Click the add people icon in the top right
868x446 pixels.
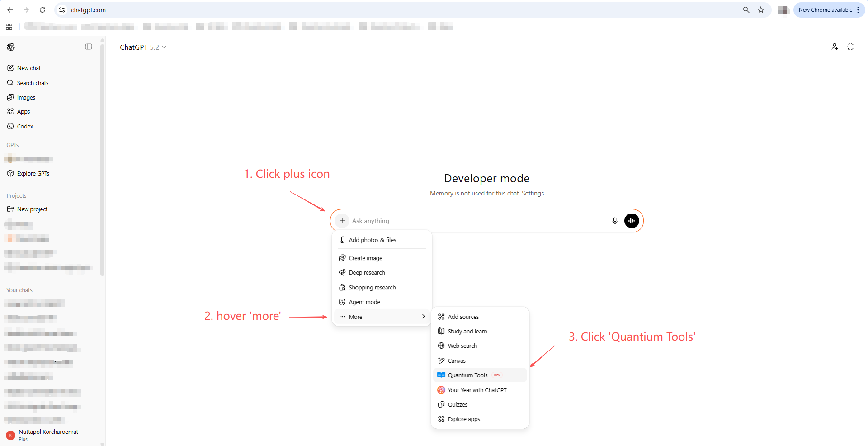[x=835, y=47]
